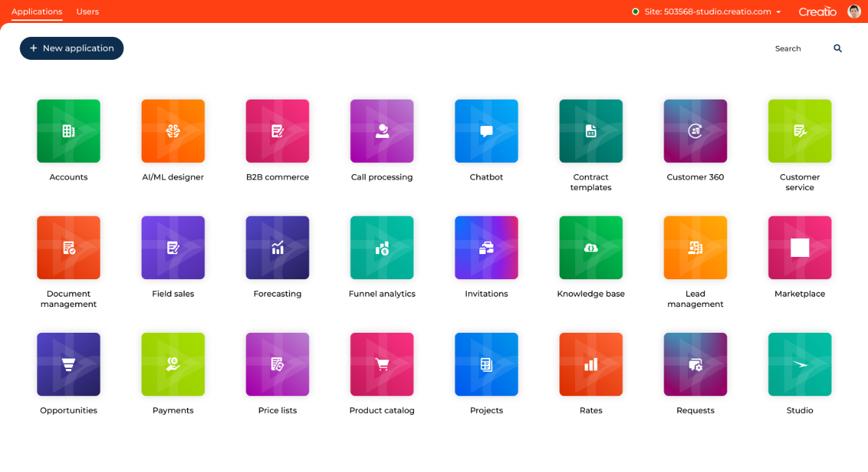Click the search magnifier icon
The image size is (868, 472).
837,48
